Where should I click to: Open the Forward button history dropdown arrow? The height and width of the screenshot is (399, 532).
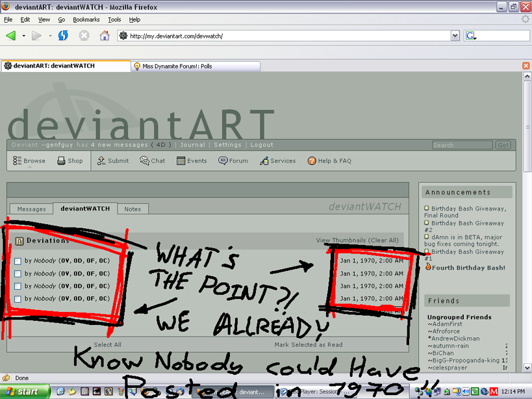point(50,36)
